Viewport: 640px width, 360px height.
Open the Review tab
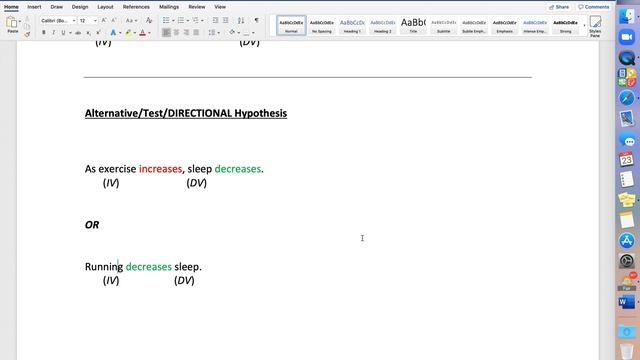(197, 7)
